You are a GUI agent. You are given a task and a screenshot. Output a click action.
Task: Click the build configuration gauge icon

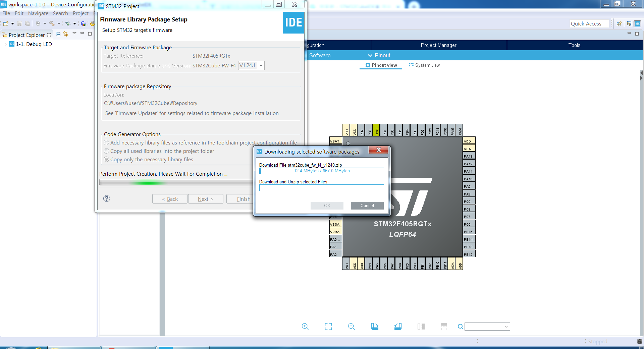[x=38, y=23]
